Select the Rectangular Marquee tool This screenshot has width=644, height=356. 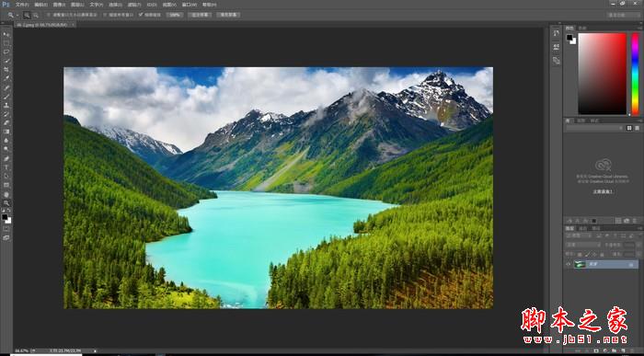click(x=6, y=43)
